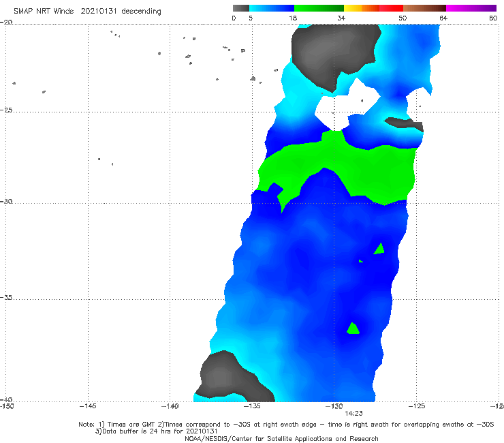
Task: Click the large gray low-wind patch at swath top
Action: tap(334, 53)
